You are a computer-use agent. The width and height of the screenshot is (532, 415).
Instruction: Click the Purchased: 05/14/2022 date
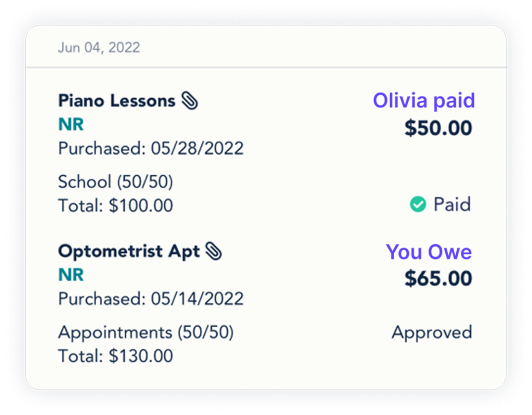[151, 299]
